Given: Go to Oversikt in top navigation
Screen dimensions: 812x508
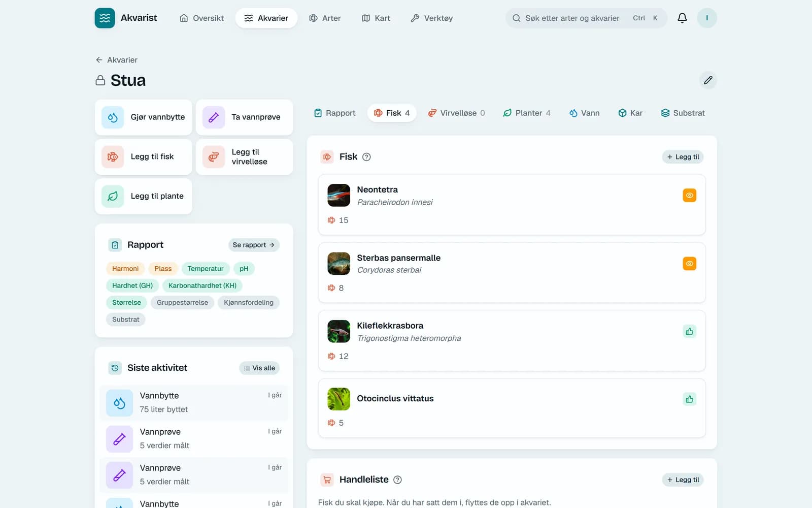Looking at the screenshot, I should (x=202, y=18).
